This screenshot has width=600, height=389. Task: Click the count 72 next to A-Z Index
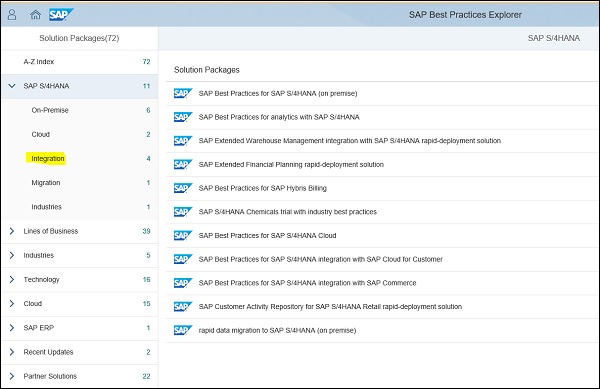146,62
